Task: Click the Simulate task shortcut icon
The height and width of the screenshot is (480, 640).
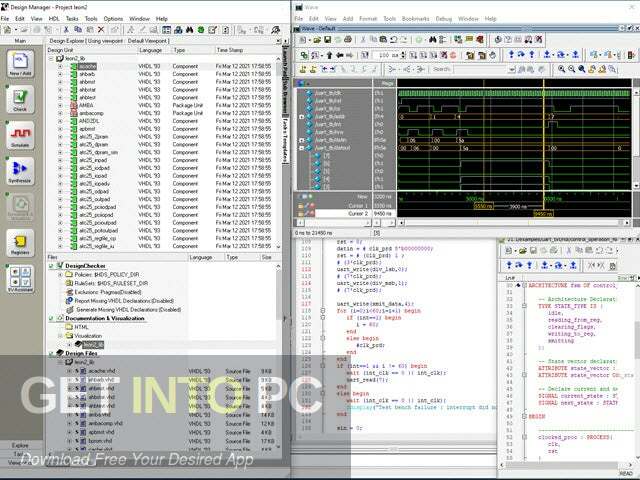Action: tap(20, 135)
